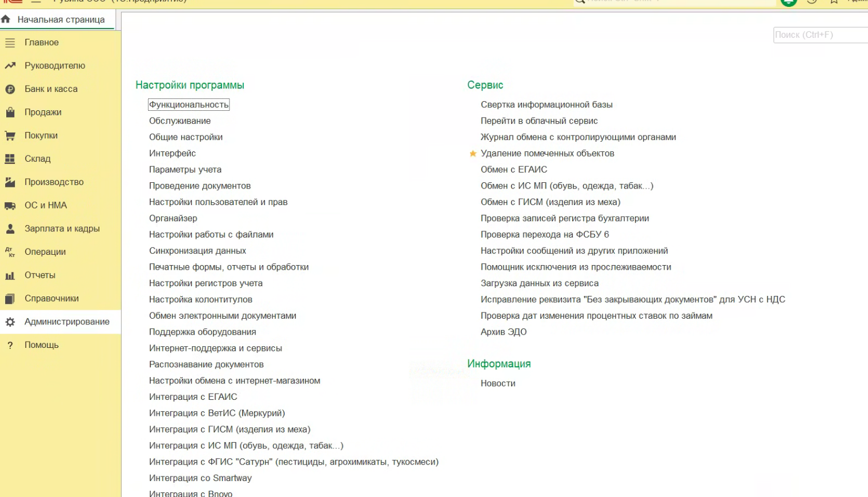
Task: Click the person icon for Зарплата и кадры
Action: tap(10, 229)
